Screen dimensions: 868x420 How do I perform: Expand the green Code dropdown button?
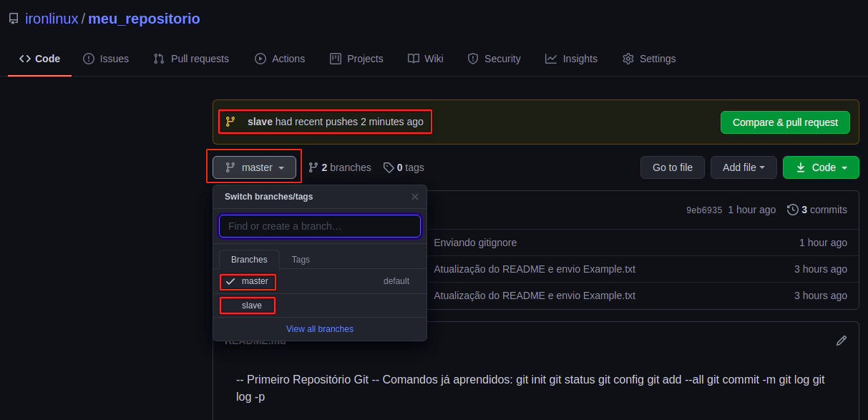pos(821,167)
